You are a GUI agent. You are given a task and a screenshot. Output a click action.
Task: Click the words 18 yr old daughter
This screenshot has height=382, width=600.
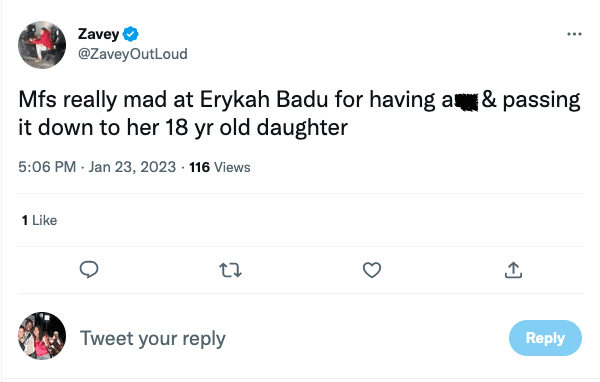[257, 127]
